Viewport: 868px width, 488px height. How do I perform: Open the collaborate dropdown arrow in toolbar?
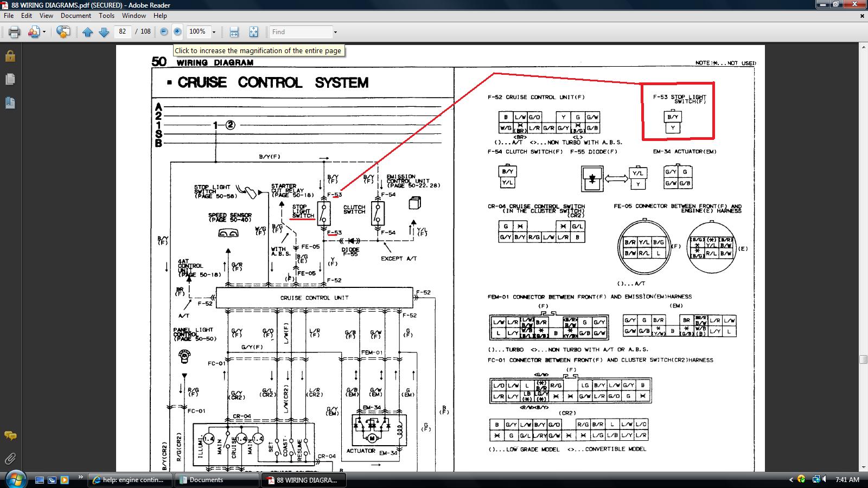pos(44,32)
